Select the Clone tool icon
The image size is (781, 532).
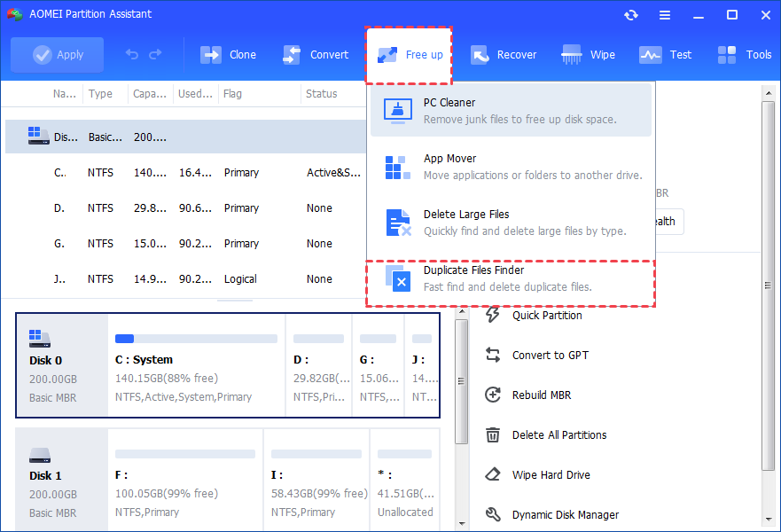coord(212,54)
